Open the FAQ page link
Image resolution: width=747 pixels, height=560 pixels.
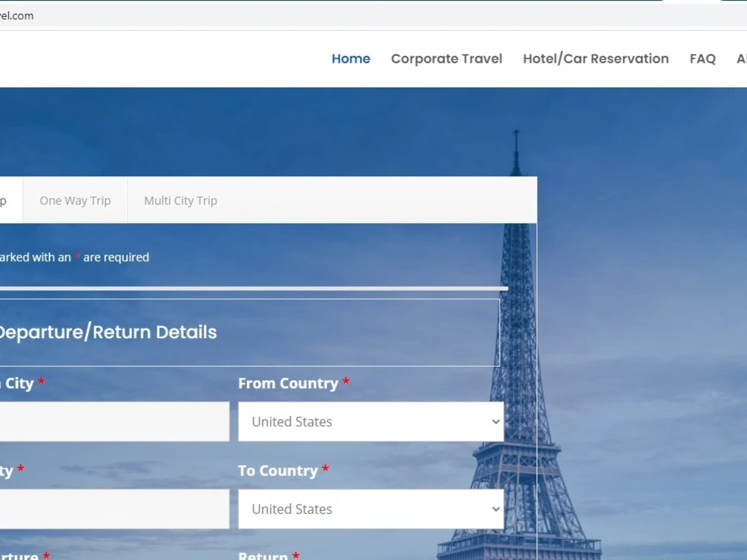702,58
